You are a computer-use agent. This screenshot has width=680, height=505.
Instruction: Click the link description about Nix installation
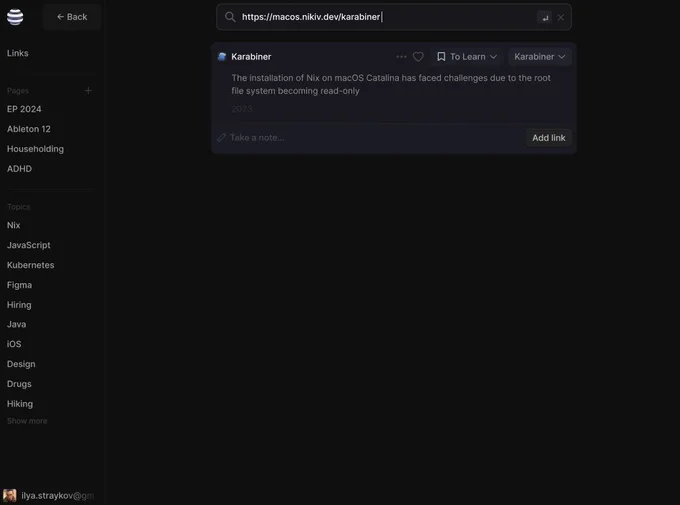(391, 84)
